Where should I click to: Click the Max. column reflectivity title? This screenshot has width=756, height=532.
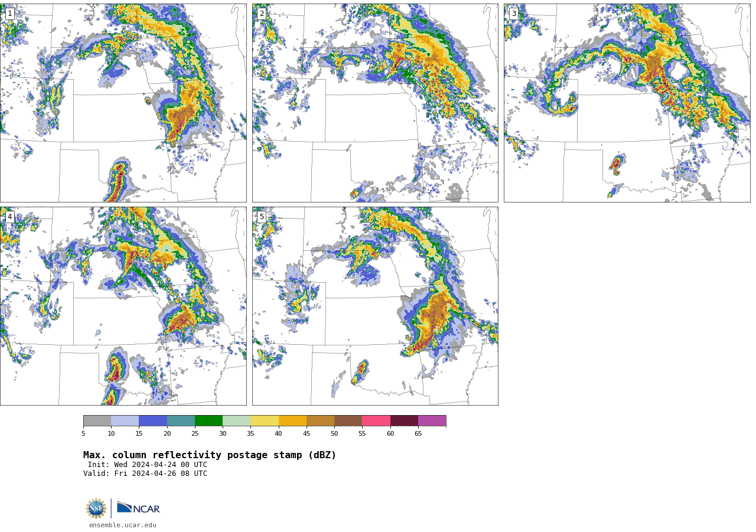coord(210,455)
